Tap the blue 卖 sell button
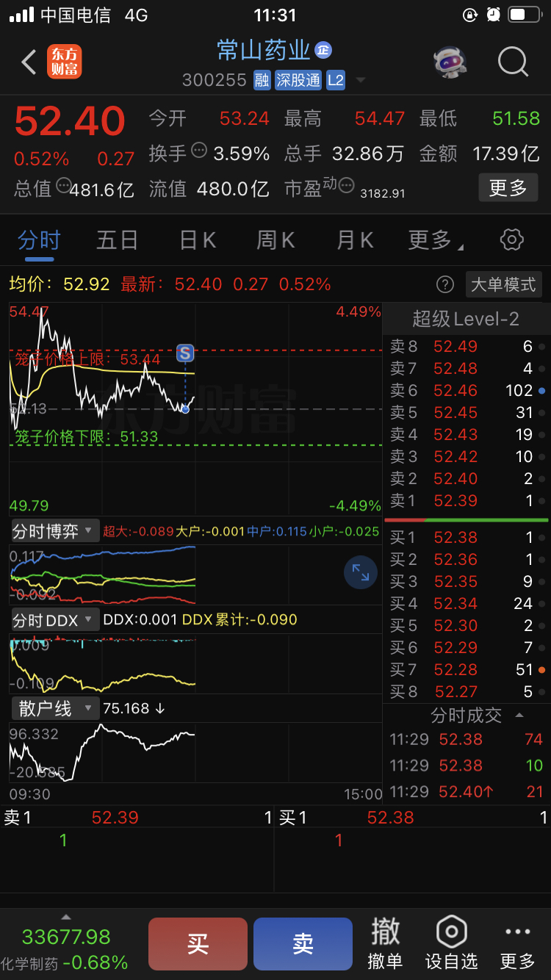551x980 pixels. [x=303, y=944]
